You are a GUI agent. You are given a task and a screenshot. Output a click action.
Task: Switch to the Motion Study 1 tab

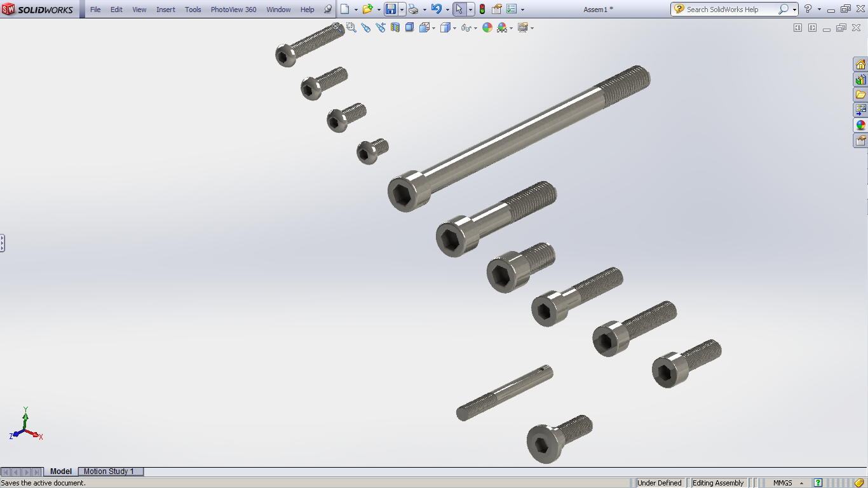pyautogui.click(x=111, y=471)
